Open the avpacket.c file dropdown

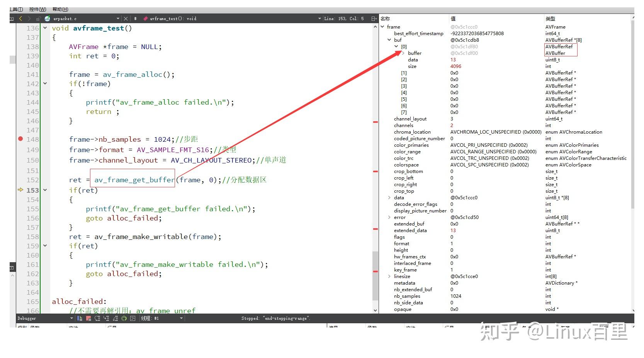coord(118,19)
